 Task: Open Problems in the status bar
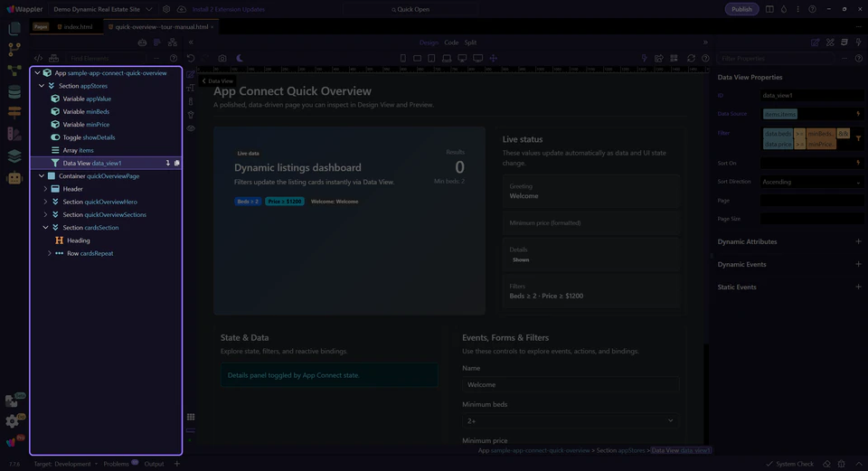(117, 464)
